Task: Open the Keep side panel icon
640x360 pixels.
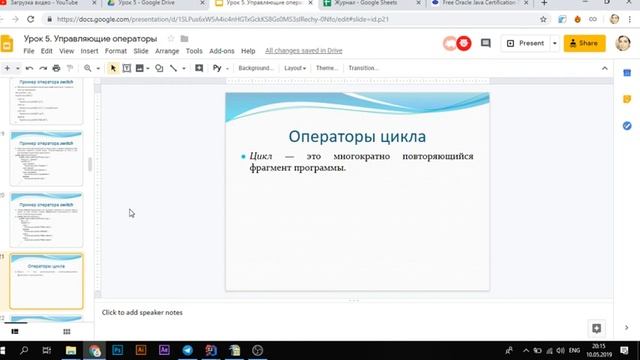Action: click(627, 99)
